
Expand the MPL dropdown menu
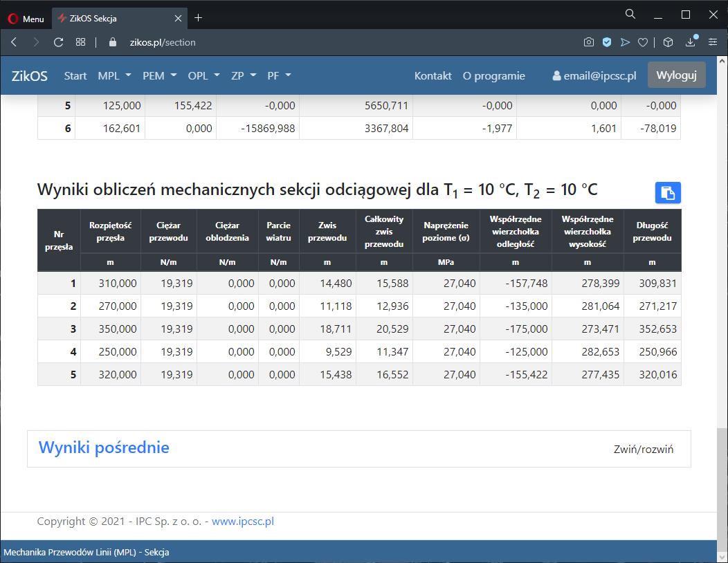113,76
